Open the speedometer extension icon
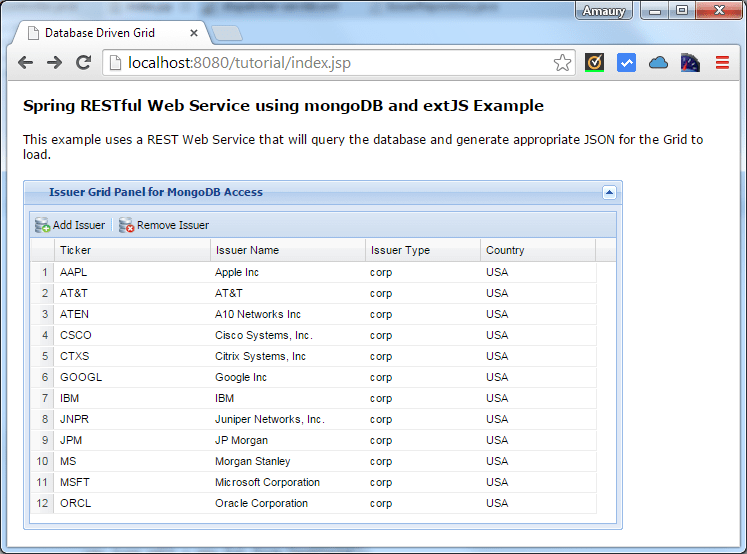Viewport: 747px width, 554px height. (690, 62)
